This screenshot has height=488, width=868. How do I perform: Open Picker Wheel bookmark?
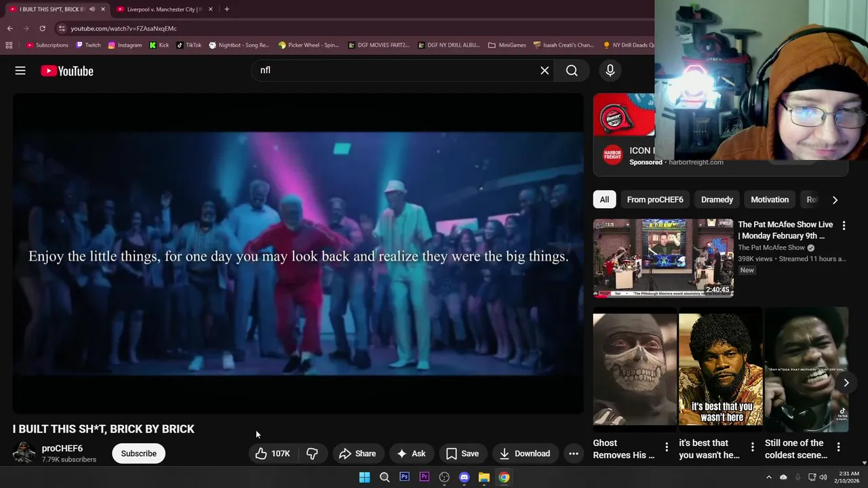[x=309, y=45]
